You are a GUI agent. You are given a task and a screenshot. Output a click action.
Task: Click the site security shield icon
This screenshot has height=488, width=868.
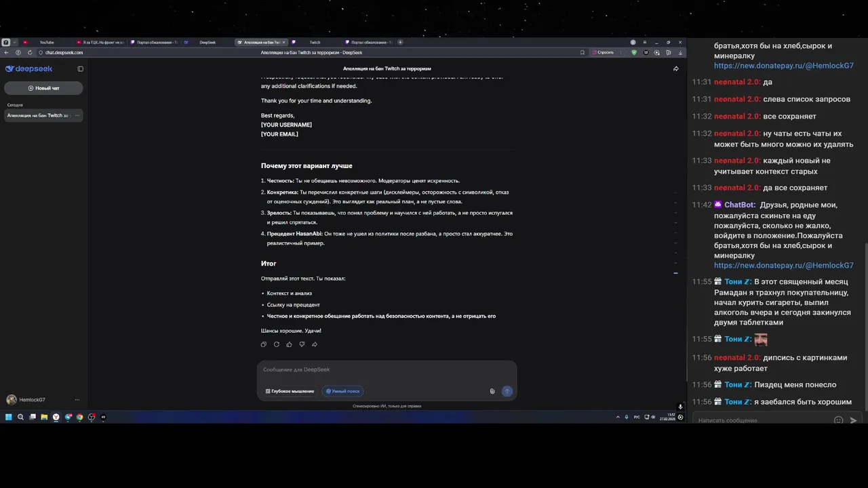pyautogui.click(x=41, y=52)
